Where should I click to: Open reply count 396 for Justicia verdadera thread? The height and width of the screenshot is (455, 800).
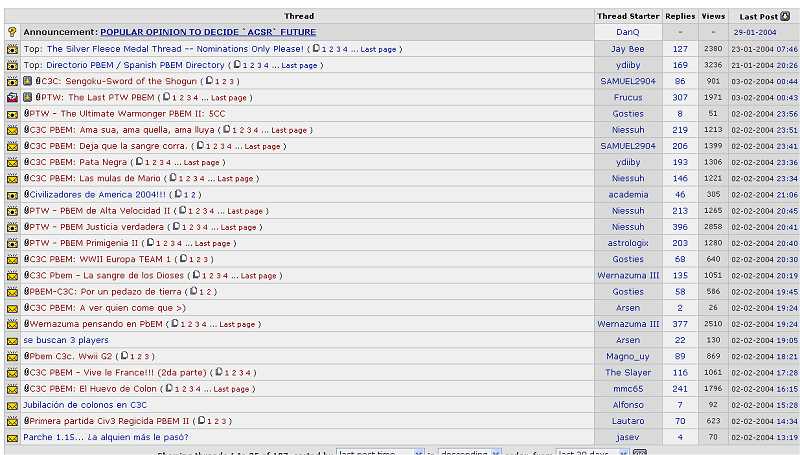(x=680, y=227)
